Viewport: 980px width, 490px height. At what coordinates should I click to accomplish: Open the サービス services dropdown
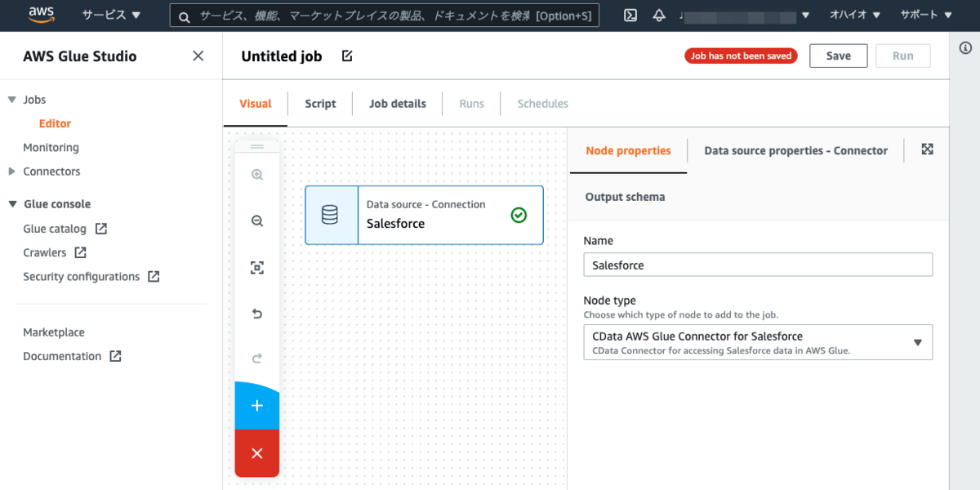(111, 15)
